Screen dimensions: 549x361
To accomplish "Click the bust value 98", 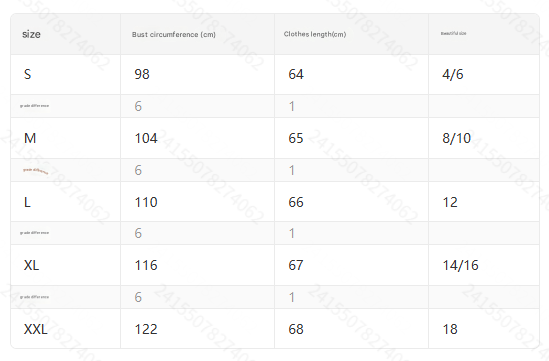I will point(142,74).
